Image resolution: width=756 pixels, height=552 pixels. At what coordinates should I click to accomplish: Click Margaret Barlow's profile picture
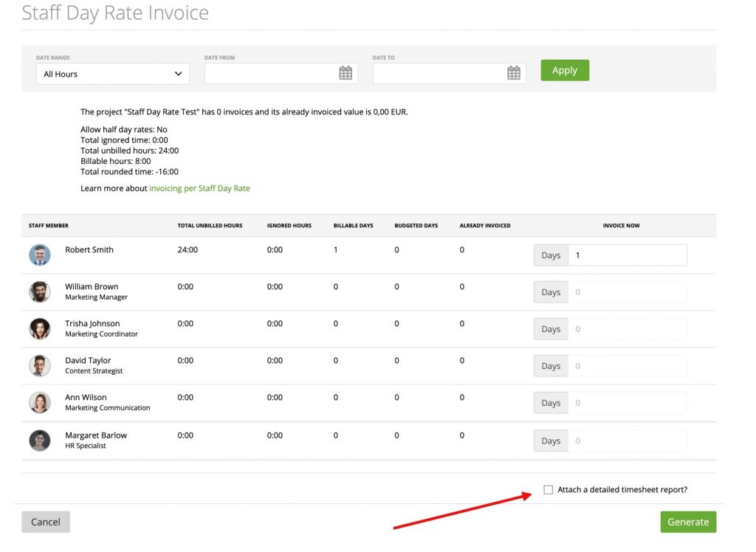[x=39, y=440]
